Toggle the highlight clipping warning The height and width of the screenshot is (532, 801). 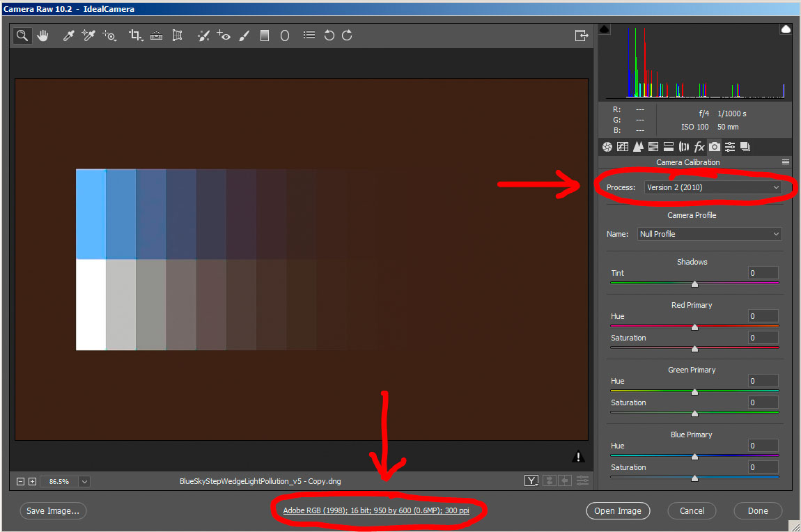coord(786,29)
